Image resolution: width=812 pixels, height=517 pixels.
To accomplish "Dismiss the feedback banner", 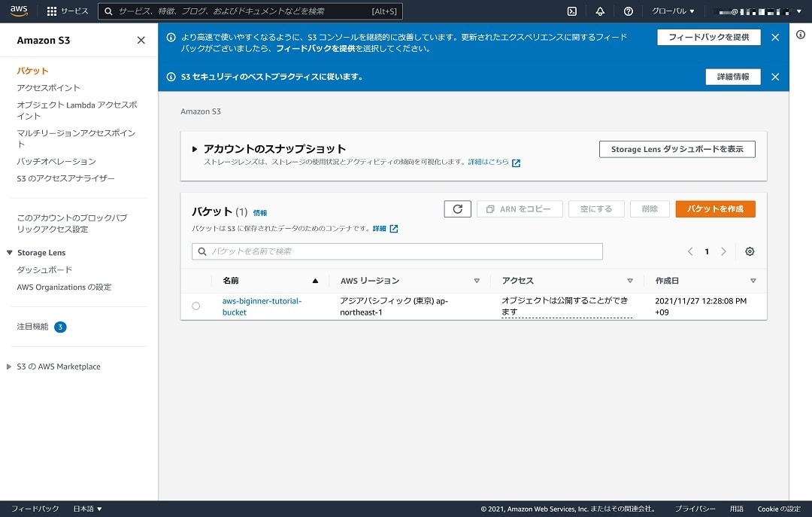I will tap(775, 38).
